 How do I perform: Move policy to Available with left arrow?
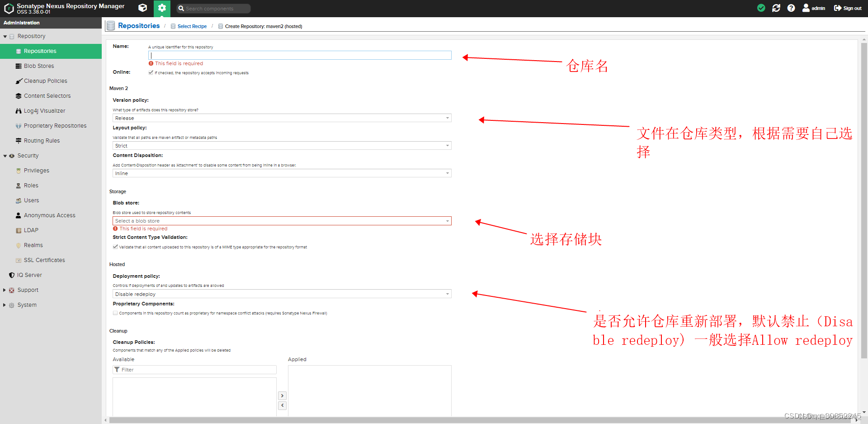click(x=282, y=405)
